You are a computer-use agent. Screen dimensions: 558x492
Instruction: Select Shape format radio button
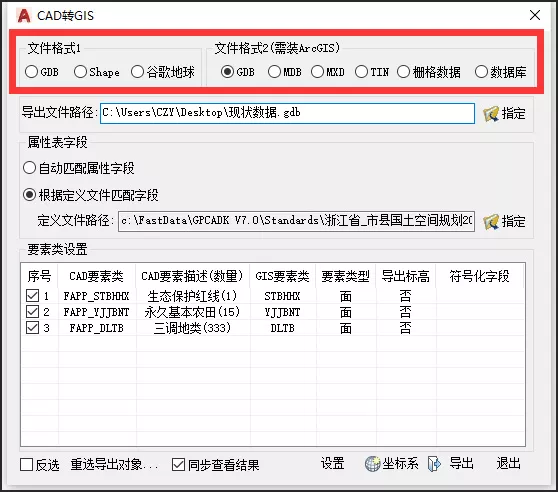click(x=80, y=72)
